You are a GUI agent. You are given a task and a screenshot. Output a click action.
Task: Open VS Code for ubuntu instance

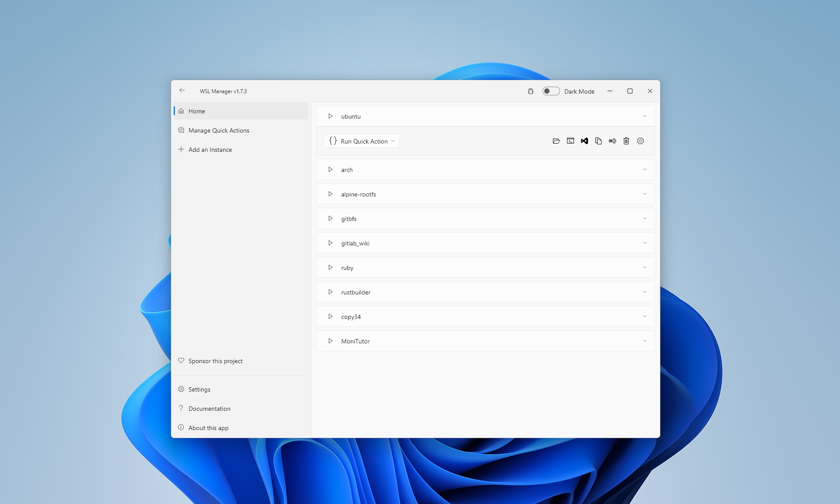tap(584, 140)
